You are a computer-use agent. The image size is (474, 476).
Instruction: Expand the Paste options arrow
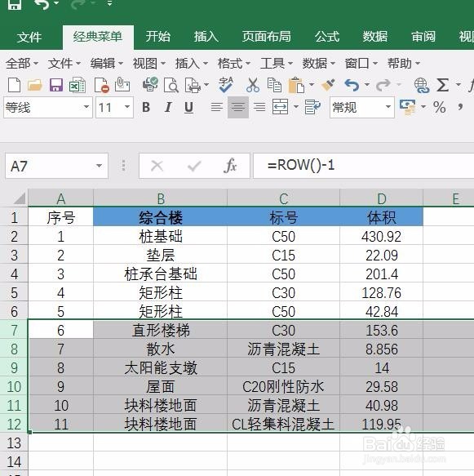[x=312, y=84]
